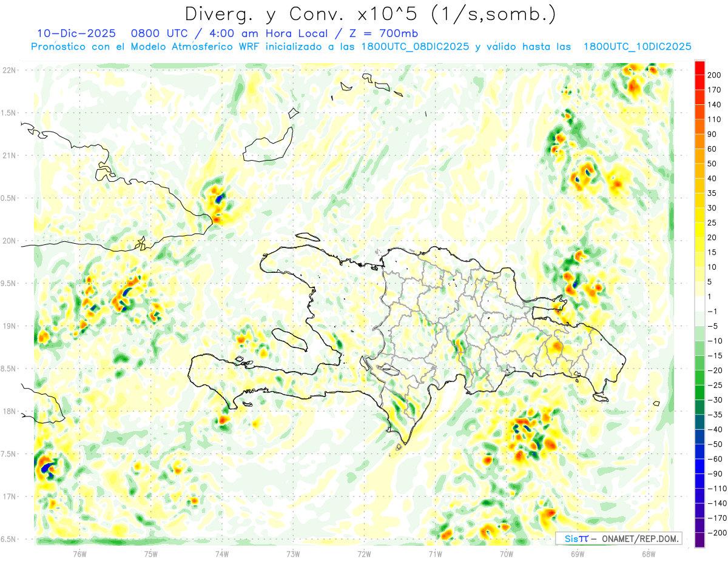Click the white swatch between 1 and -1
Screen dimensions: 728x562
699,304
